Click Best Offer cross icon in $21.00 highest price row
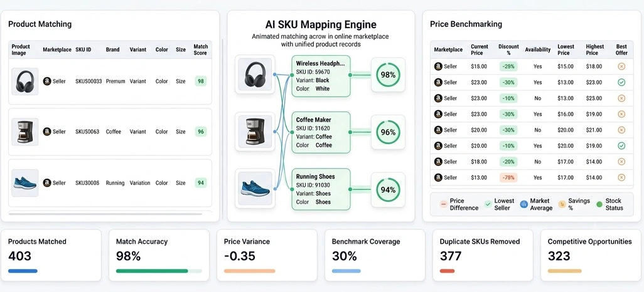The width and height of the screenshot is (644, 292). click(621, 130)
